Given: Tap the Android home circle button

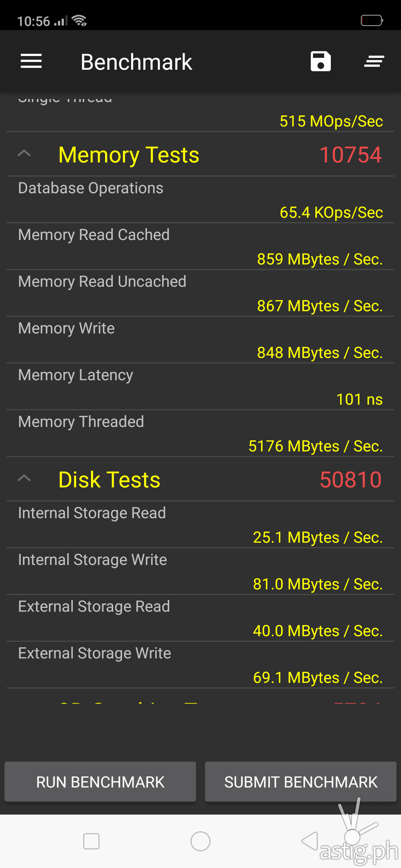Looking at the screenshot, I should (200, 841).
